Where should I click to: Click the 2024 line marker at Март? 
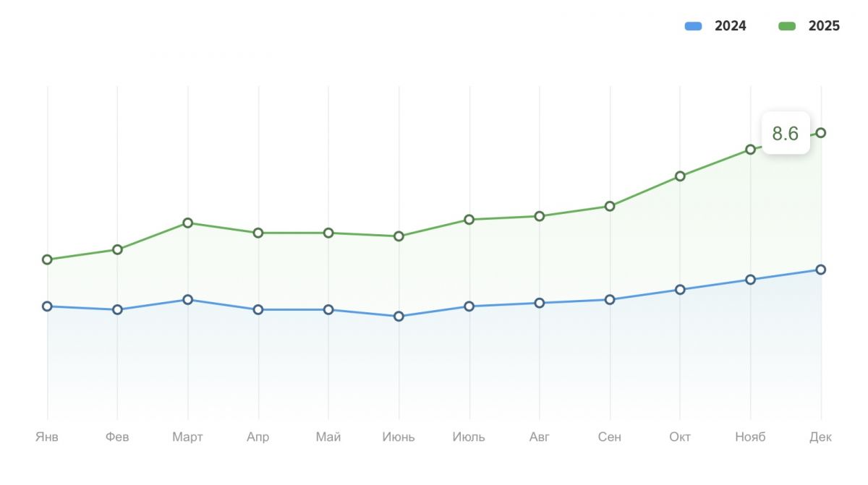click(x=188, y=300)
